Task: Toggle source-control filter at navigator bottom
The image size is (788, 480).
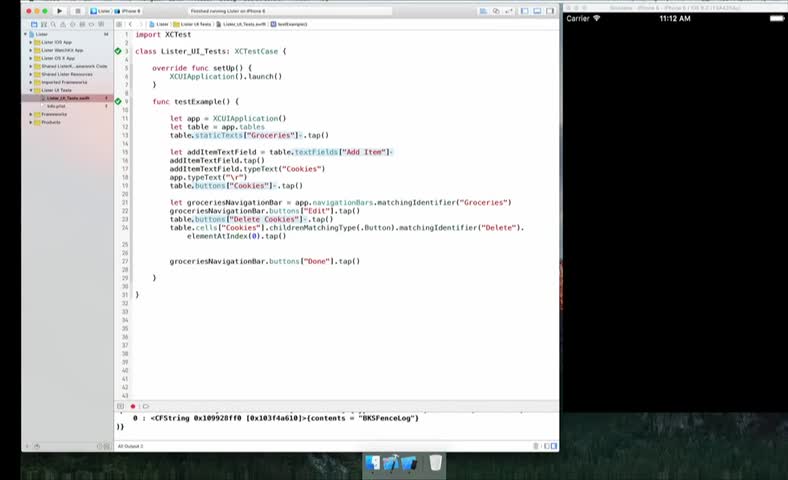Action: (x=107, y=446)
